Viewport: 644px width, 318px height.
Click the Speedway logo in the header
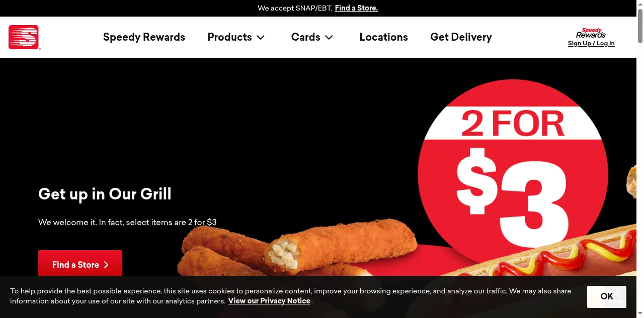coord(24,37)
